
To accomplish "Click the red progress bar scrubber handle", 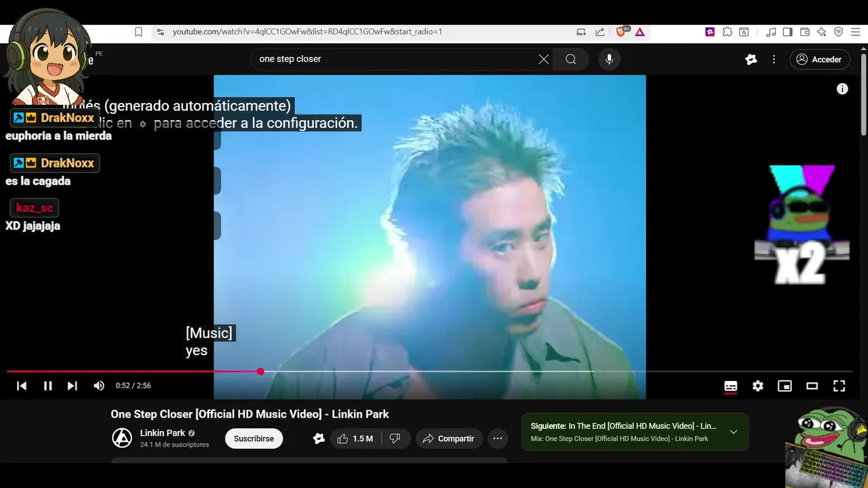I will pyautogui.click(x=260, y=371).
